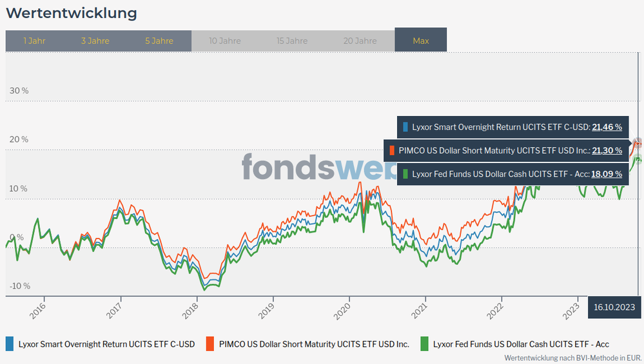Click the 10 % y-axis label
This screenshot has height=364, width=644.
pos(19,189)
